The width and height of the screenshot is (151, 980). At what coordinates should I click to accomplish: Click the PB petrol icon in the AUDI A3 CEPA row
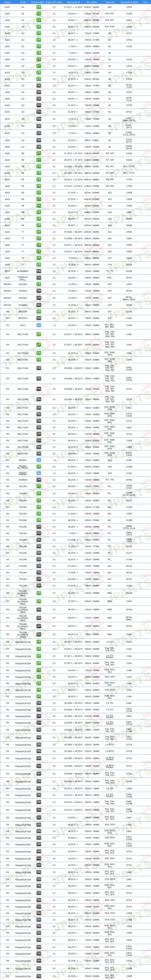pyautogui.click(x=39, y=7)
